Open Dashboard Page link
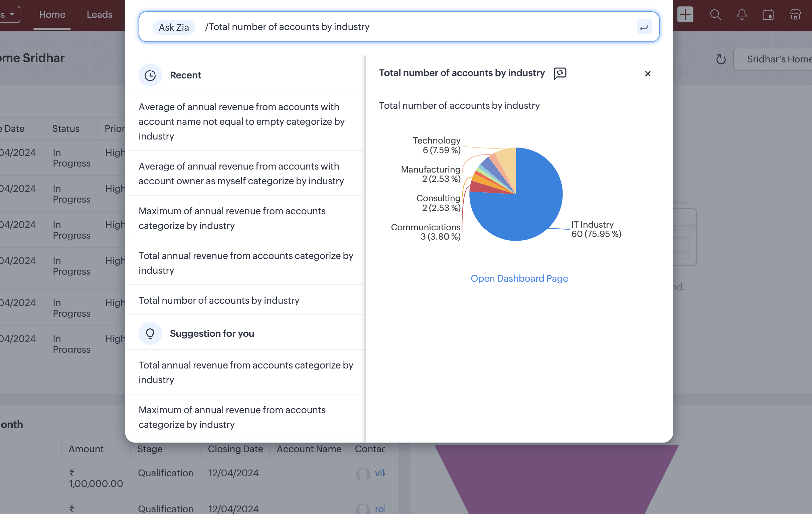The height and width of the screenshot is (514, 812). click(519, 278)
